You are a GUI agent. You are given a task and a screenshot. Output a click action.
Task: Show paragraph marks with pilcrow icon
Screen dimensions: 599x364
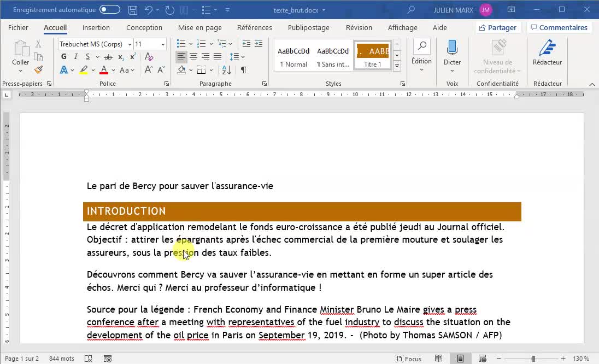coord(243,70)
